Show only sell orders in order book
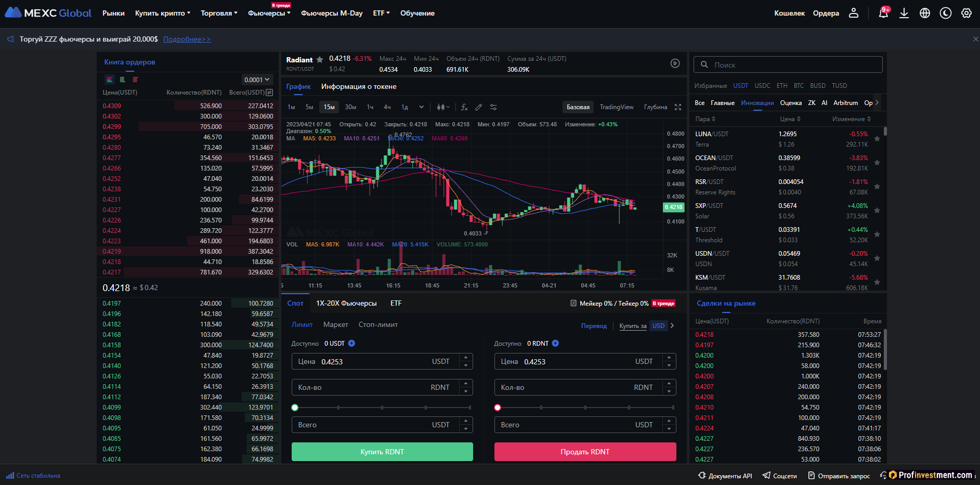 [135, 80]
